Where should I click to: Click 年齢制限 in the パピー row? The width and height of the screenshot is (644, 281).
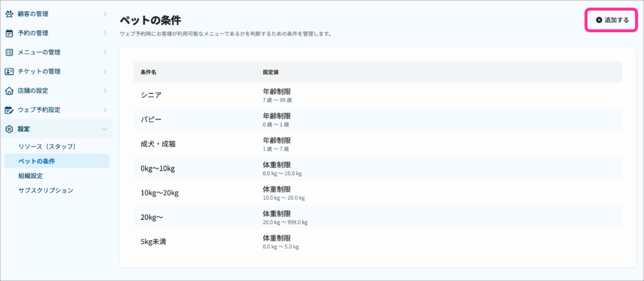click(277, 116)
